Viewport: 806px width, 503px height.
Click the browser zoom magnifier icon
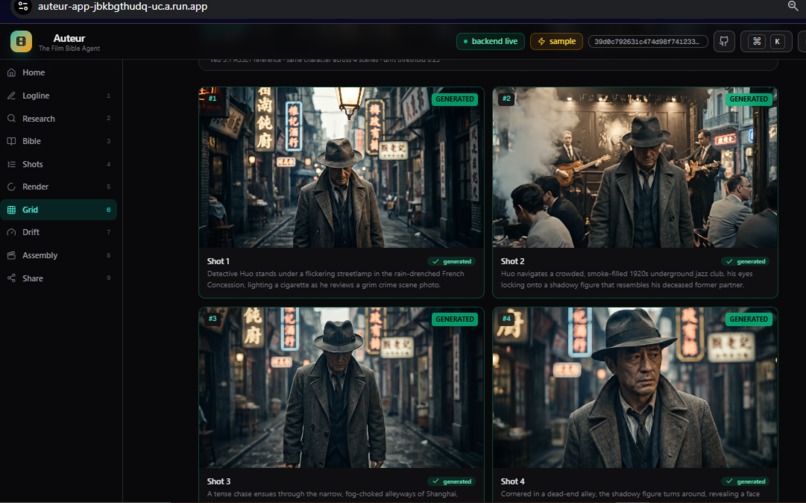pos(793,6)
